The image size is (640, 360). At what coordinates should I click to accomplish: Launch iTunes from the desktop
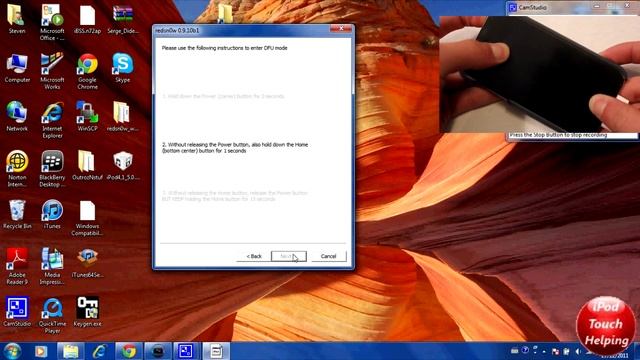pos(52,214)
